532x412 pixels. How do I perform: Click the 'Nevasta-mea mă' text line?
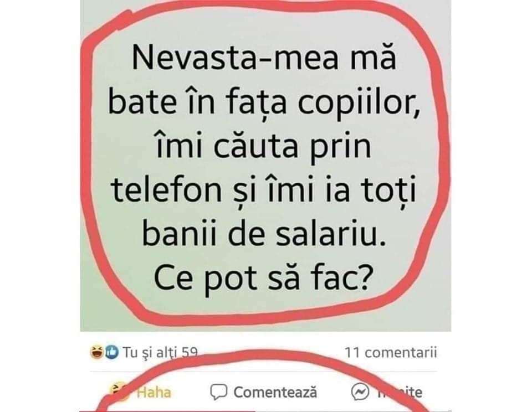pyautogui.click(x=264, y=58)
